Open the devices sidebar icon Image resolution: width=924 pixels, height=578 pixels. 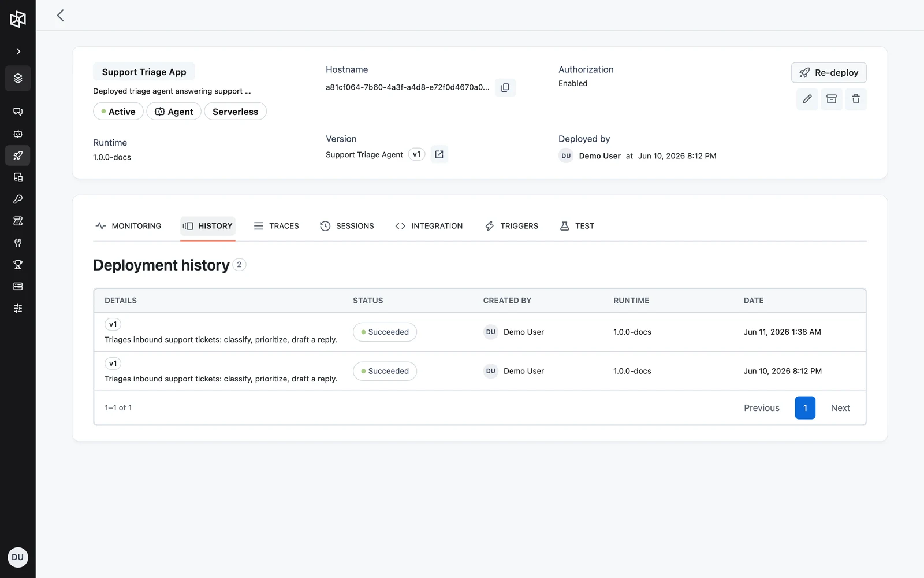(x=18, y=177)
